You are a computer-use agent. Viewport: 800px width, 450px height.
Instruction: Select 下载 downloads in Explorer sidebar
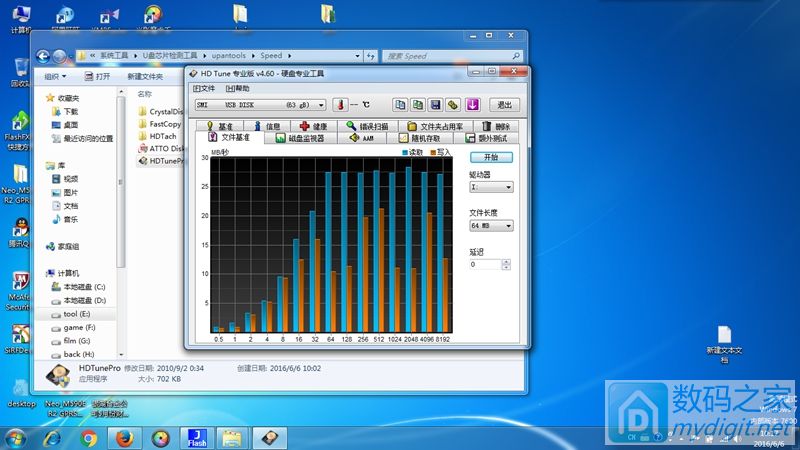[x=65, y=111]
